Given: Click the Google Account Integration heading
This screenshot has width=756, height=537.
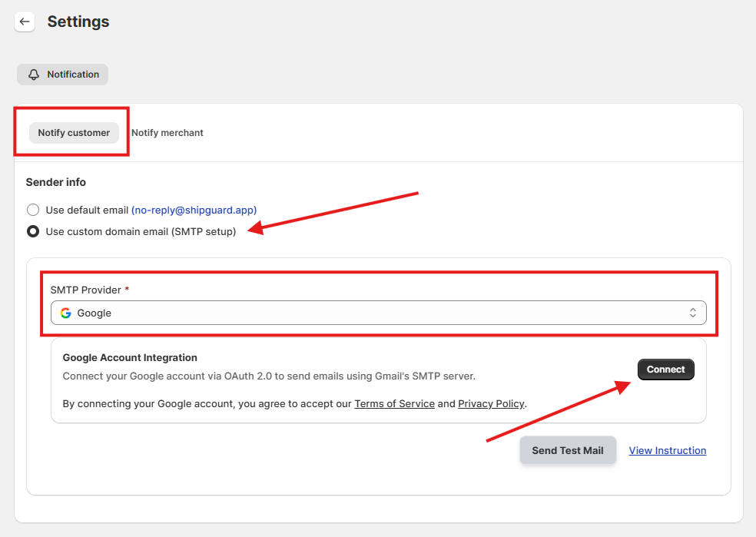Looking at the screenshot, I should pos(130,358).
